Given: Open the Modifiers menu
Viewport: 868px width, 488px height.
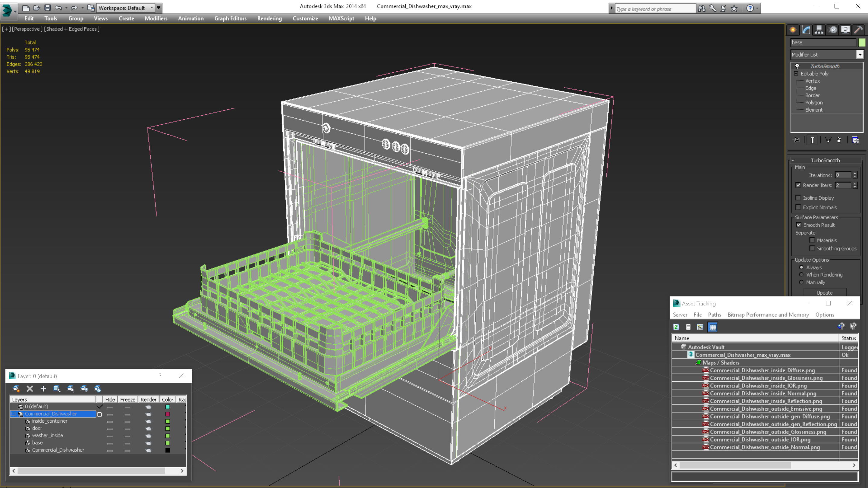Looking at the screenshot, I should click(156, 18).
